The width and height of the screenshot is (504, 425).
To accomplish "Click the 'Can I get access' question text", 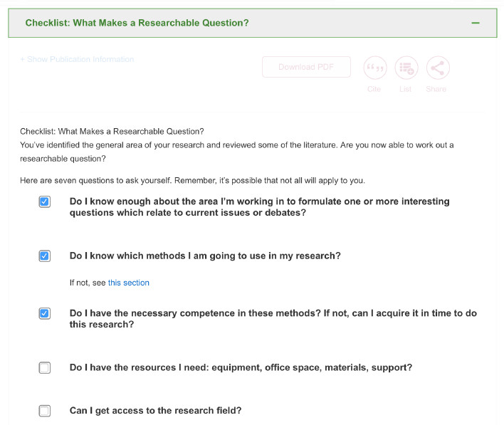I will (x=156, y=411).
